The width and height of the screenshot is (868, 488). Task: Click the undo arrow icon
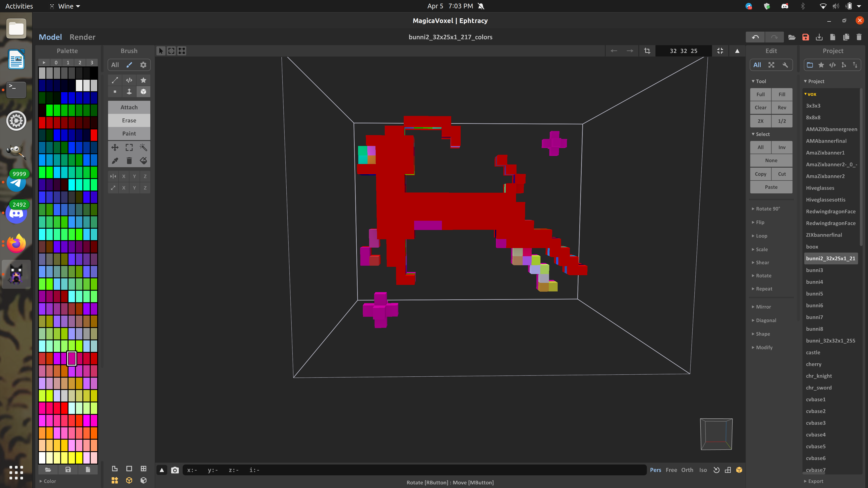[x=755, y=37]
